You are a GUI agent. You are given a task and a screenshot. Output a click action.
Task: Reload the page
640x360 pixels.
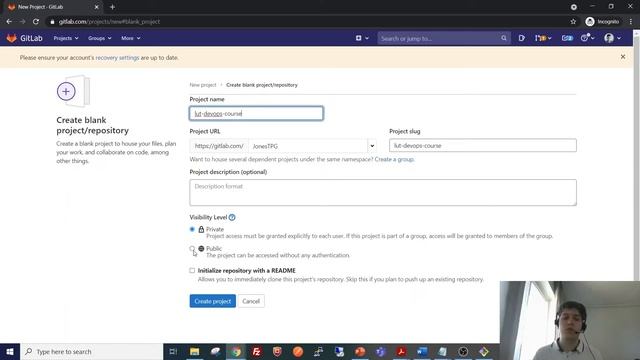pyautogui.click(x=36, y=22)
